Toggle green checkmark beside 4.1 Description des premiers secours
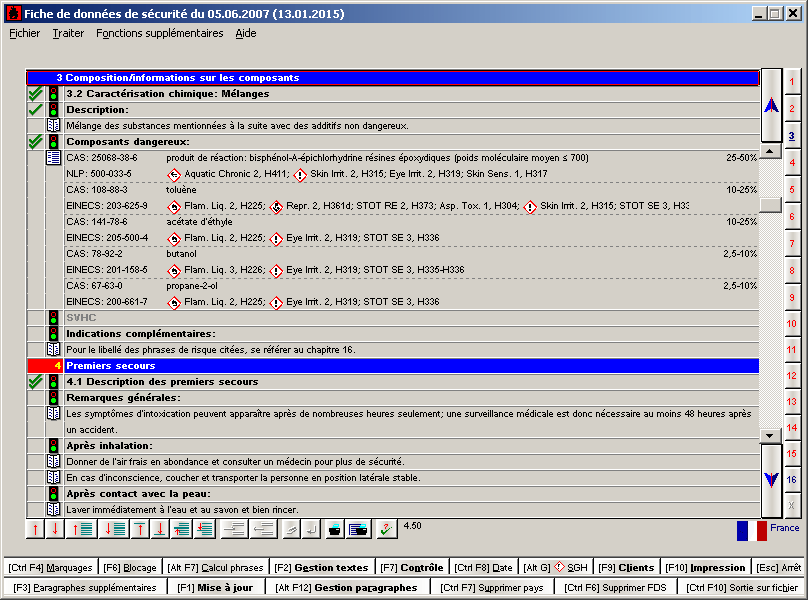Viewport: 808px width, 600px height. coord(36,382)
